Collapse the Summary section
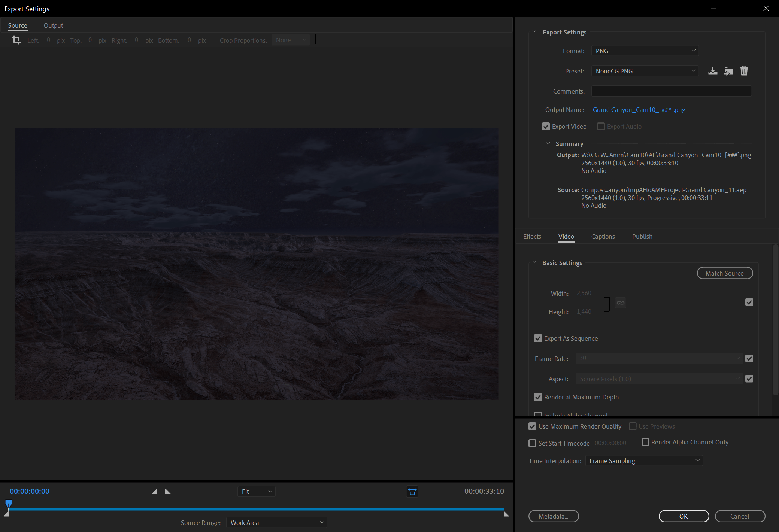The width and height of the screenshot is (779, 532). pyautogui.click(x=548, y=143)
